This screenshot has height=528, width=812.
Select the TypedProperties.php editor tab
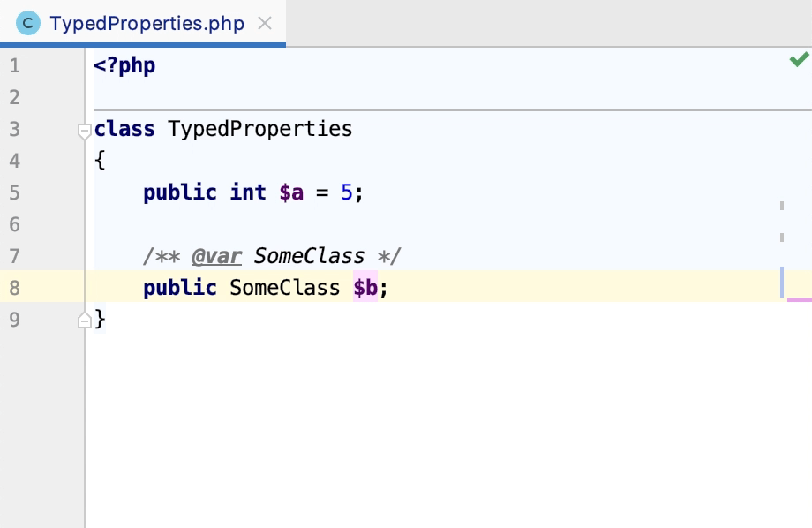[146, 23]
